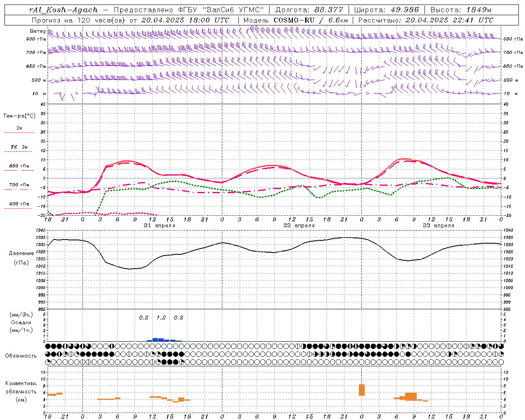525x420 pixels.
Task: Click the station name rAl_Kosh-Agach
Action: 64,10
